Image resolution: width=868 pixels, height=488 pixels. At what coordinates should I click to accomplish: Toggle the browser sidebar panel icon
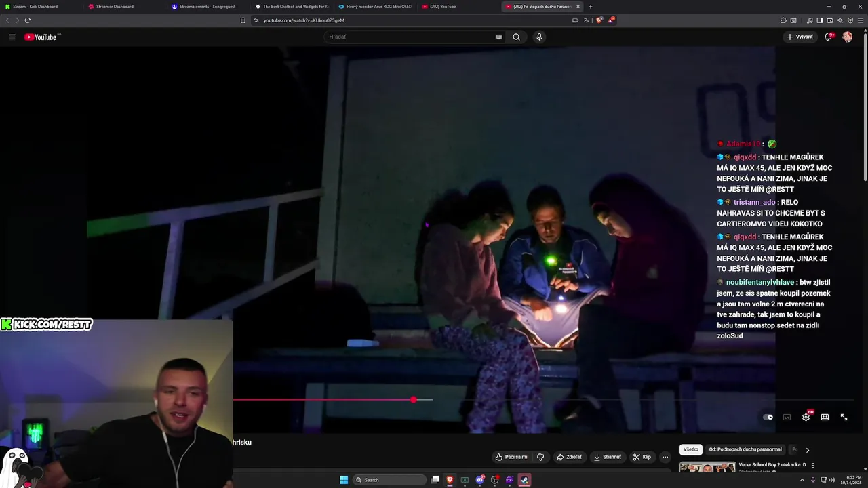pos(820,20)
